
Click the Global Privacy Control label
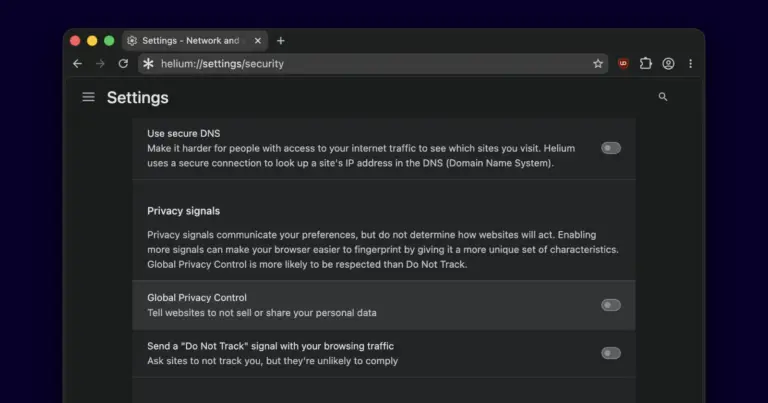196,298
